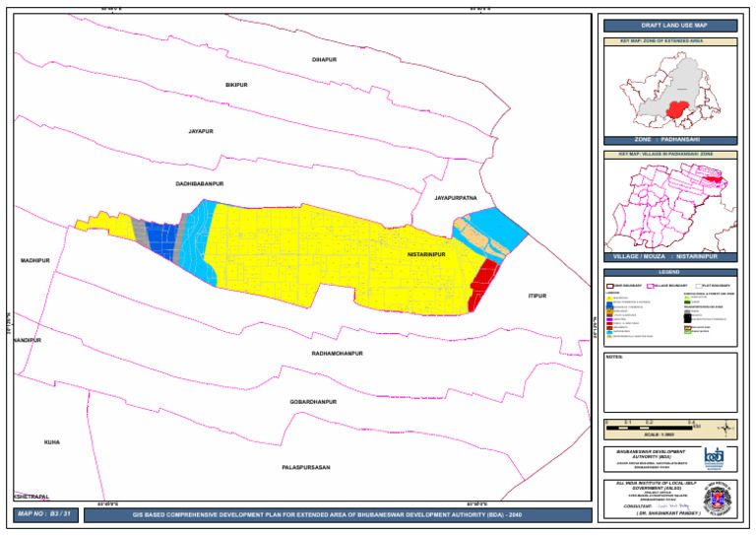Screen dimensions: 756x535
Task: Click the VILLAGE / MOUZA : NISTARINIPUR caption
Action: (670, 256)
